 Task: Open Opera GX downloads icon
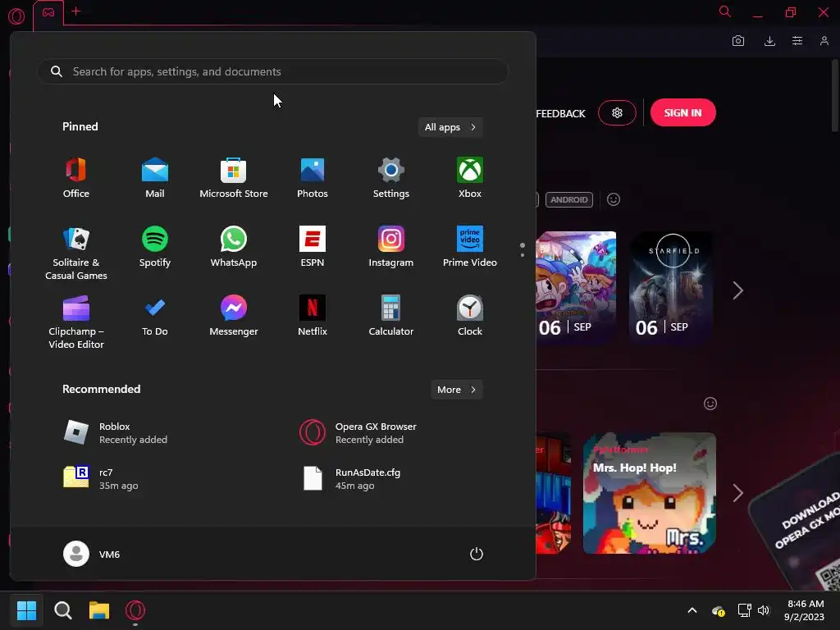pyautogui.click(x=769, y=41)
